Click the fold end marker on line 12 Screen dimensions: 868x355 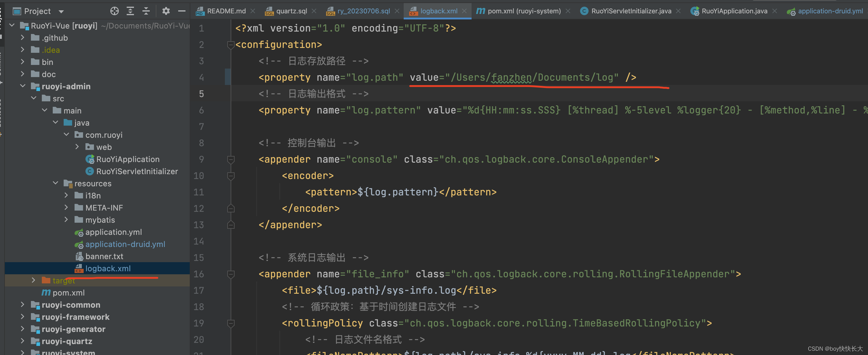[231, 208]
